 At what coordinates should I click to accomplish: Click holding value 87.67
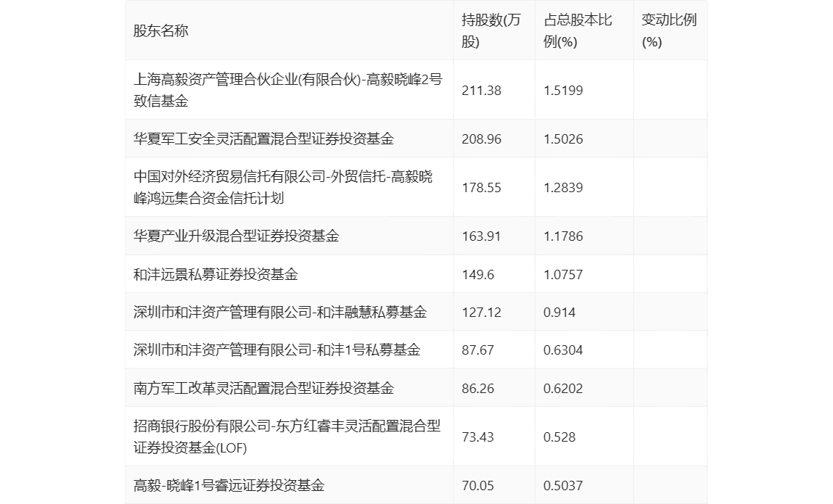(x=477, y=350)
